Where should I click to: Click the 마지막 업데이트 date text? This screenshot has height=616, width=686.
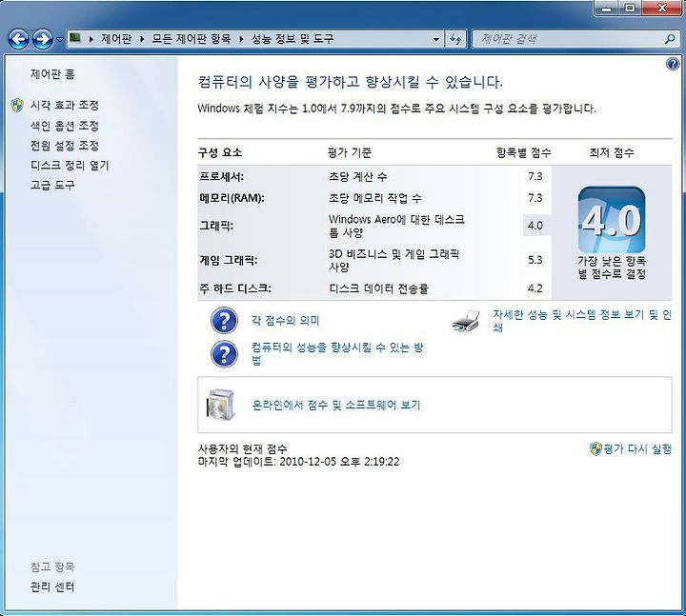[x=298, y=462]
